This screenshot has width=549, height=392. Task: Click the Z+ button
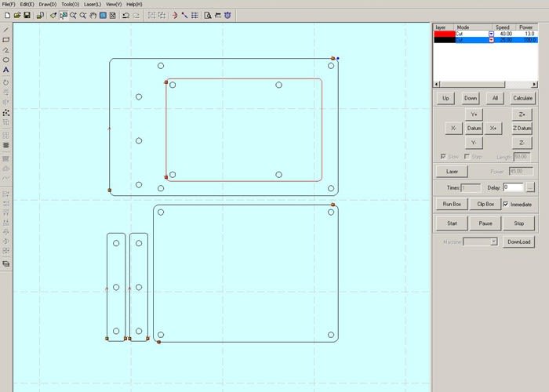[522, 114]
